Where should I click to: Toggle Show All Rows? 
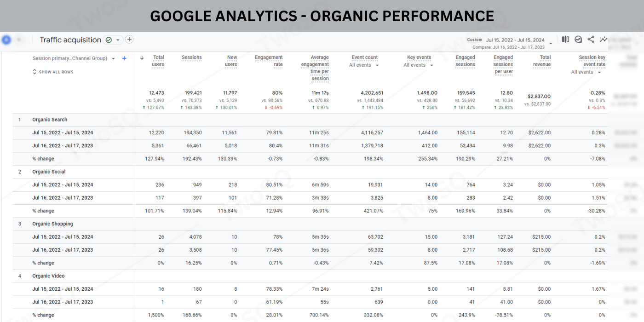tap(53, 72)
